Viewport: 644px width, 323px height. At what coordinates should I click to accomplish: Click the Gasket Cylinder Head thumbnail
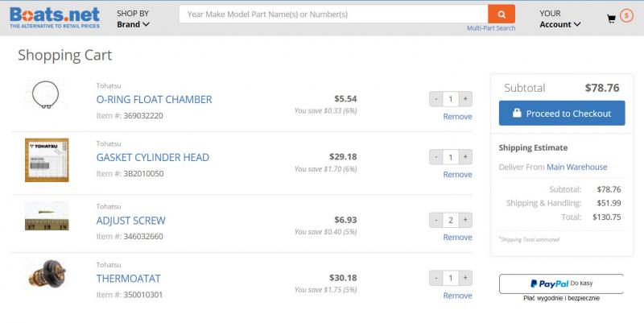coord(47,159)
